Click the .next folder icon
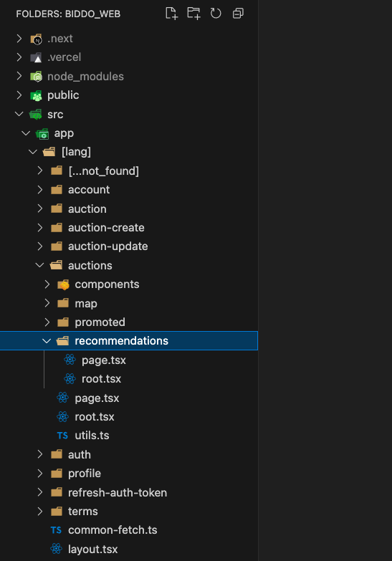This screenshot has width=392, height=561. pyautogui.click(x=36, y=39)
